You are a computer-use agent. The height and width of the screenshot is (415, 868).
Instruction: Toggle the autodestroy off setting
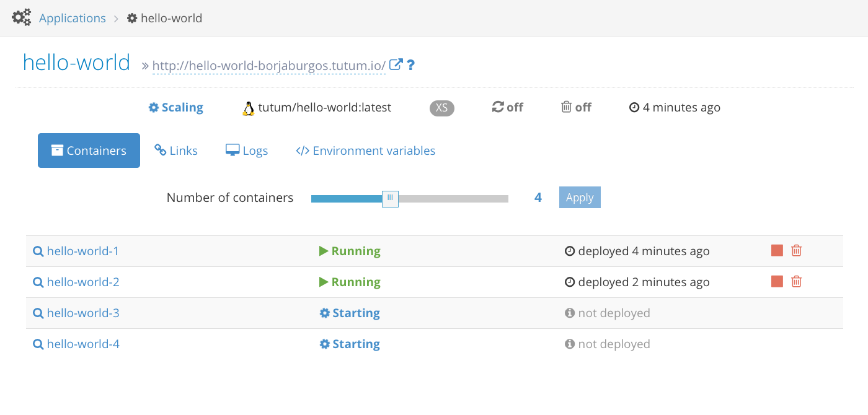(x=575, y=107)
